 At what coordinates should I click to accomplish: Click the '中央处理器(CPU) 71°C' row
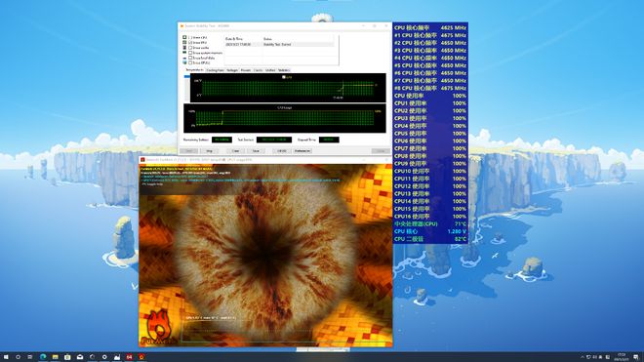click(x=430, y=224)
